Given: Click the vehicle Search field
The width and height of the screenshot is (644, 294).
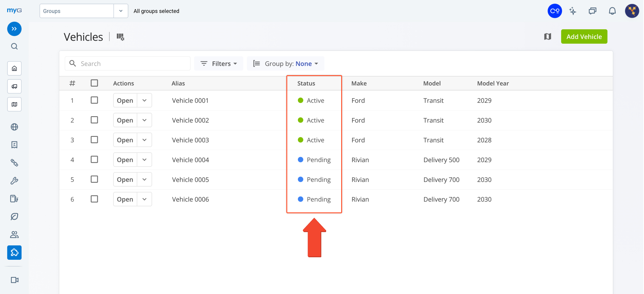Looking at the screenshot, I should [x=132, y=64].
